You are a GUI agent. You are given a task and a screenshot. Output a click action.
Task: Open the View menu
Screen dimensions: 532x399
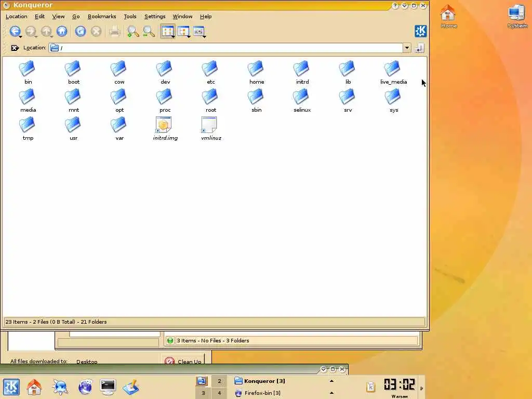[x=58, y=16]
